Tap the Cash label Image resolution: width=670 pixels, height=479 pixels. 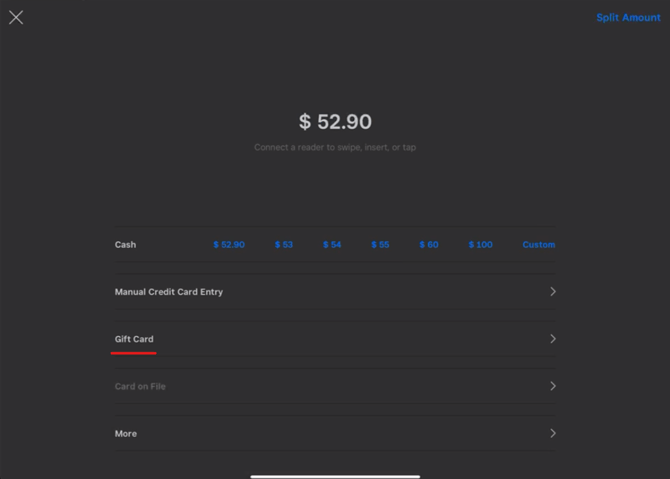[125, 245]
